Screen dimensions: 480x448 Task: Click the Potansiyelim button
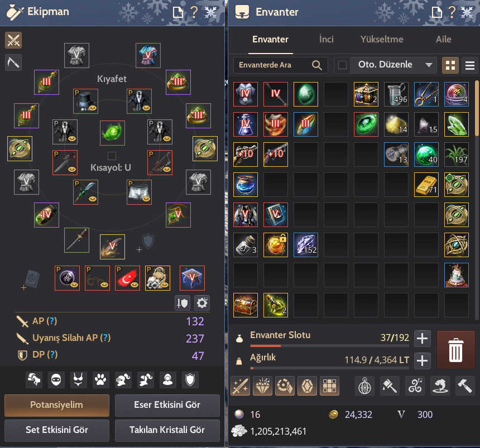(56, 405)
